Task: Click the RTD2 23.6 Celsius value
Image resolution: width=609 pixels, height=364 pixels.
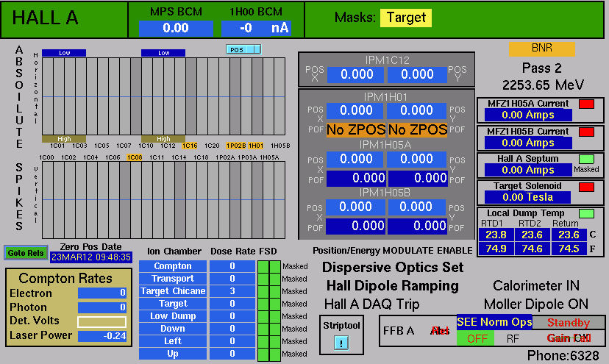Action: (532, 235)
